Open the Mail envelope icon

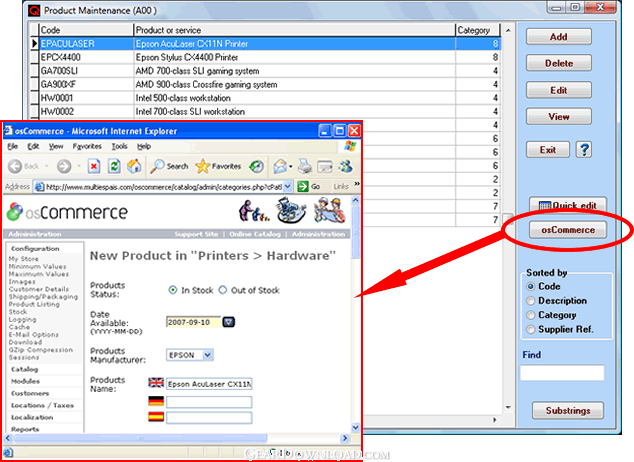(x=280, y=166)
